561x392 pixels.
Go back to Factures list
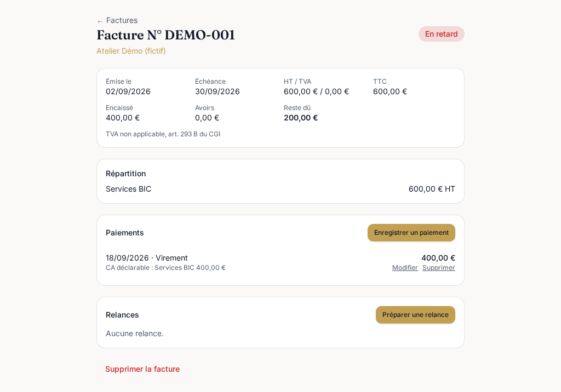117,20
